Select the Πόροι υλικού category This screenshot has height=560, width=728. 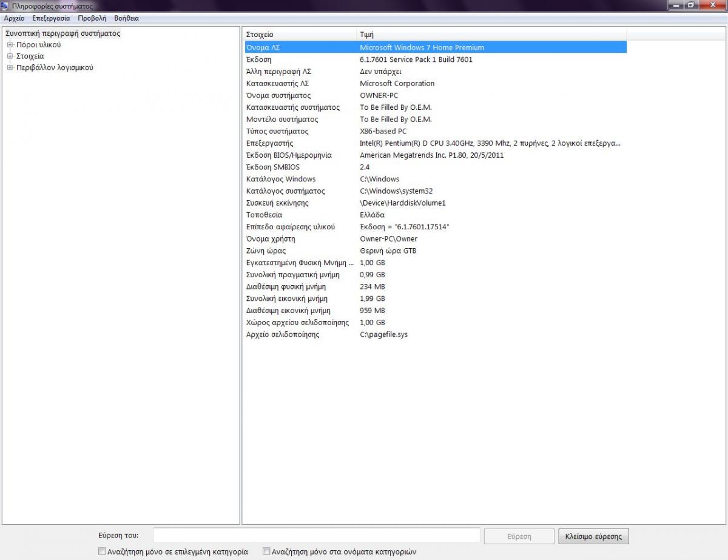click(38, 45)
